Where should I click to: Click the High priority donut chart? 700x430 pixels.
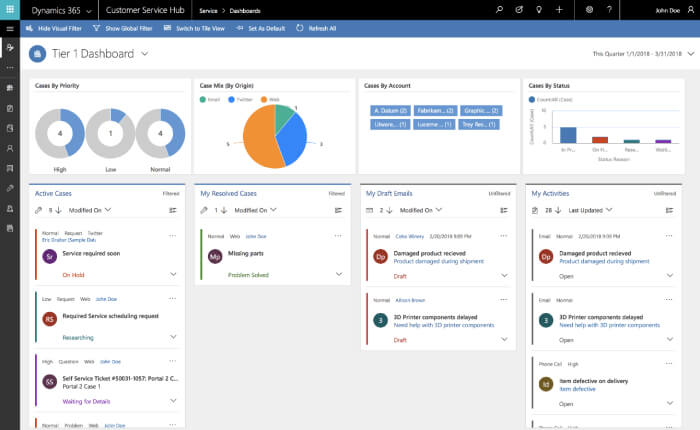58,132
